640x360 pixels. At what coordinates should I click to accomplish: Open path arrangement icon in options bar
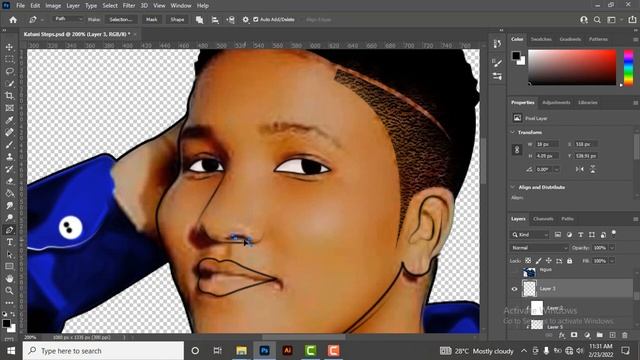231,20
